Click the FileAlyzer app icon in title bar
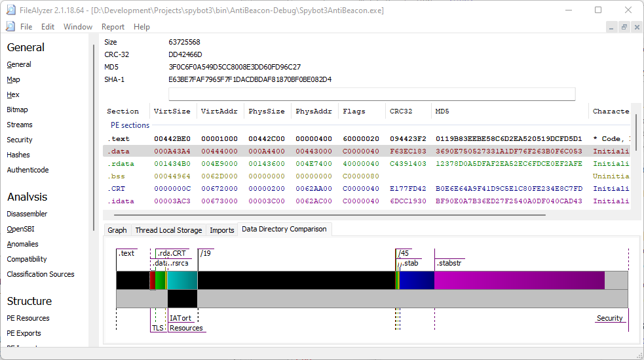 click(10, 10)
